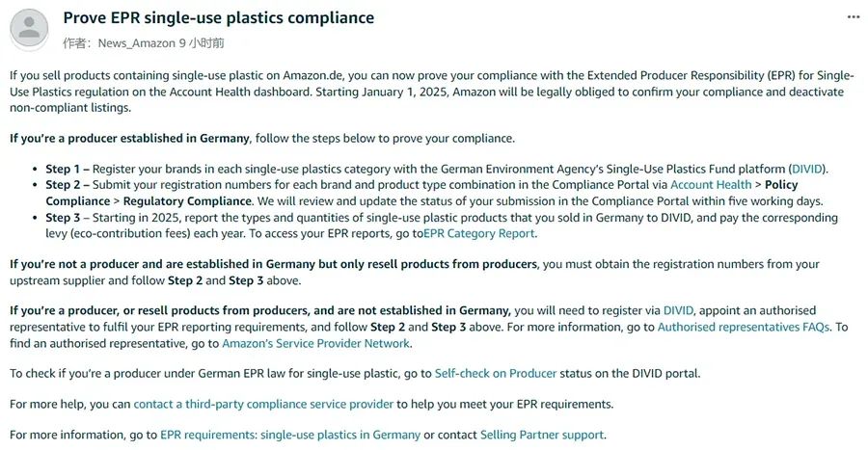
Task: Click contact a third-party compliance service provider
Action: 263,404
